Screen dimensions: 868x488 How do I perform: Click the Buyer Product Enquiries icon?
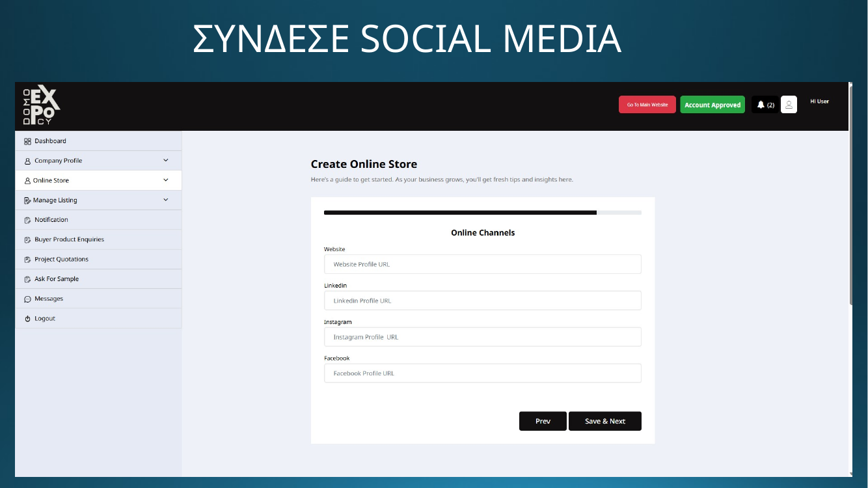pos(27,239)
